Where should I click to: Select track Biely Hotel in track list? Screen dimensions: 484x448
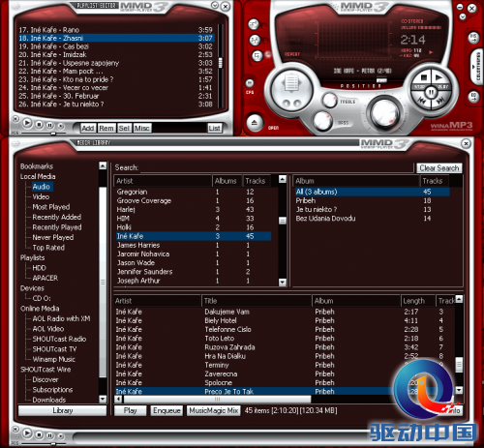click(x=285, y=320)
